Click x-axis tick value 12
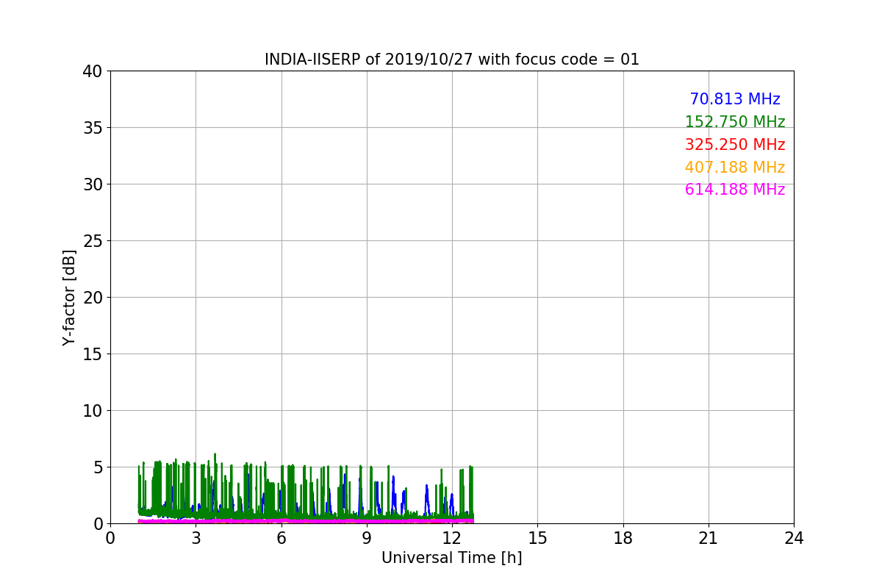This screenshot has width=882, height=588. coord(452,538)
